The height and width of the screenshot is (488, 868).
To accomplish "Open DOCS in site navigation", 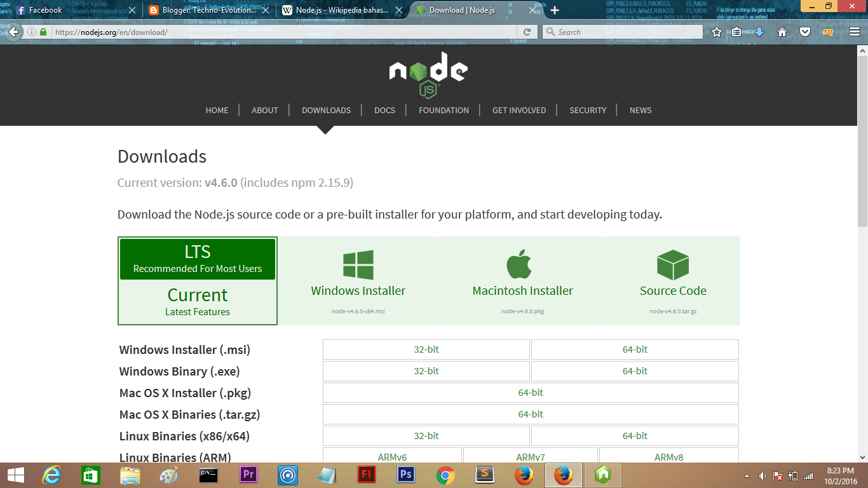I will [x=384, y=110].
